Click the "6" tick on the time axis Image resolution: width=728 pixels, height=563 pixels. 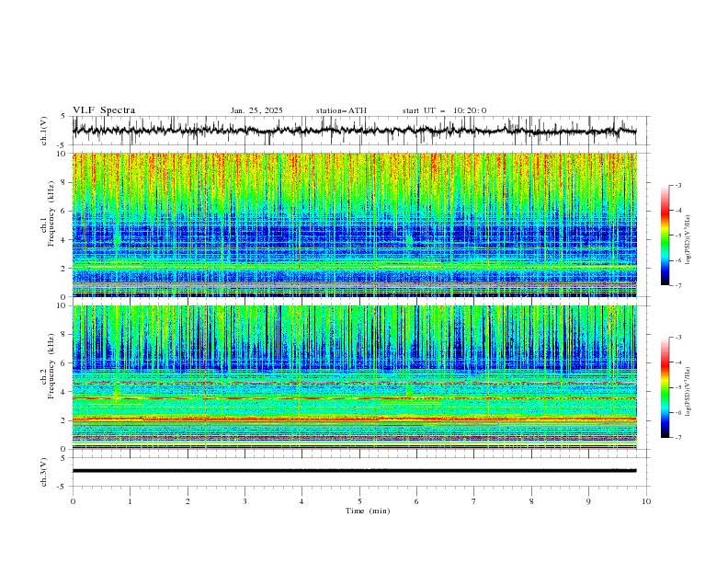(x=416, y=501)
